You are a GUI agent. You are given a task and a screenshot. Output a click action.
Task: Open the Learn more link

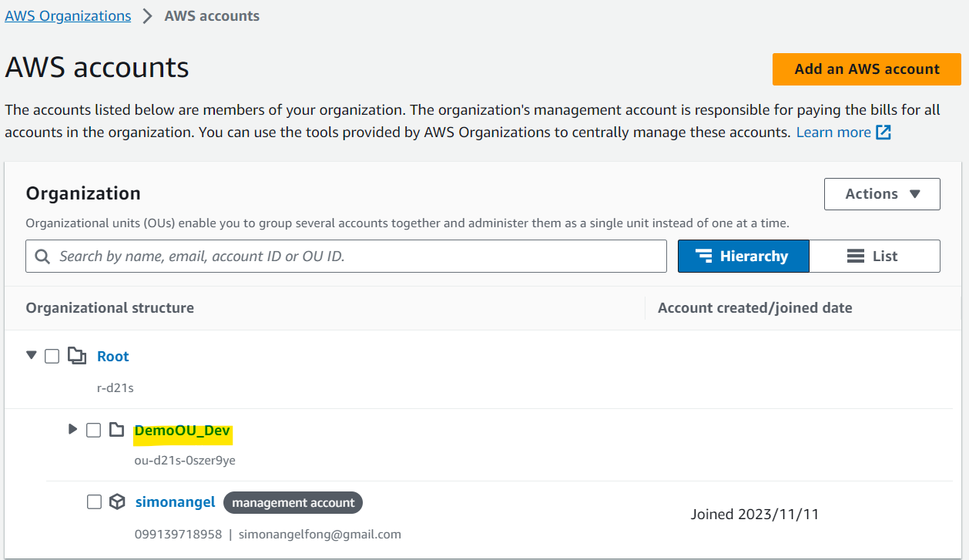(833, 132)
